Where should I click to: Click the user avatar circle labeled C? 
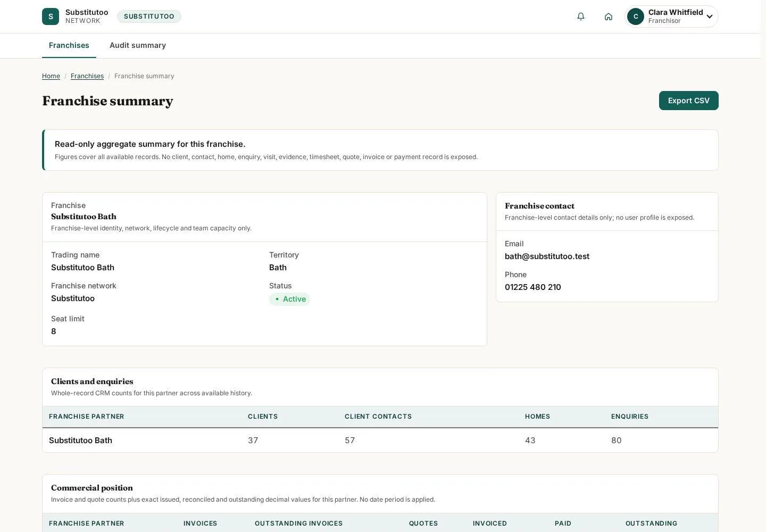coord(636,16)
